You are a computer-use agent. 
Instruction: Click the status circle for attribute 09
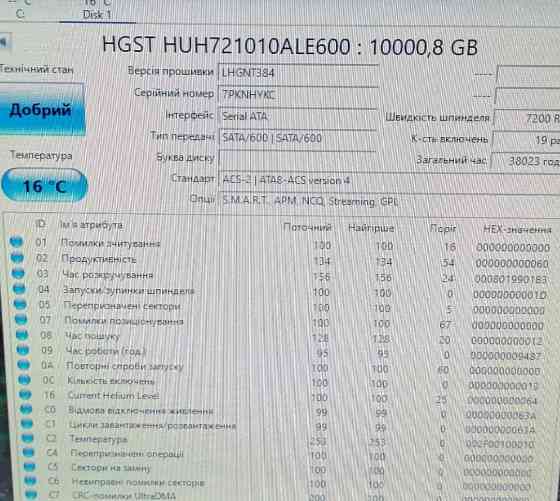(x=23, y=350)
